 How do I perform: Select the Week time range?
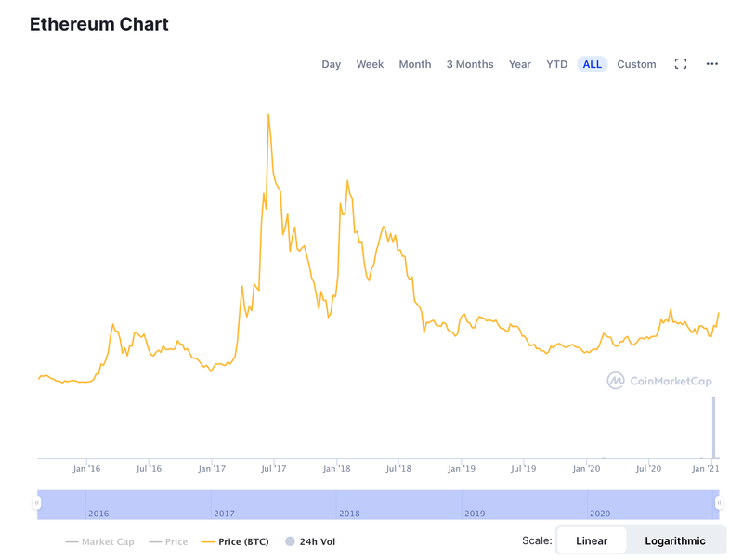370,64
